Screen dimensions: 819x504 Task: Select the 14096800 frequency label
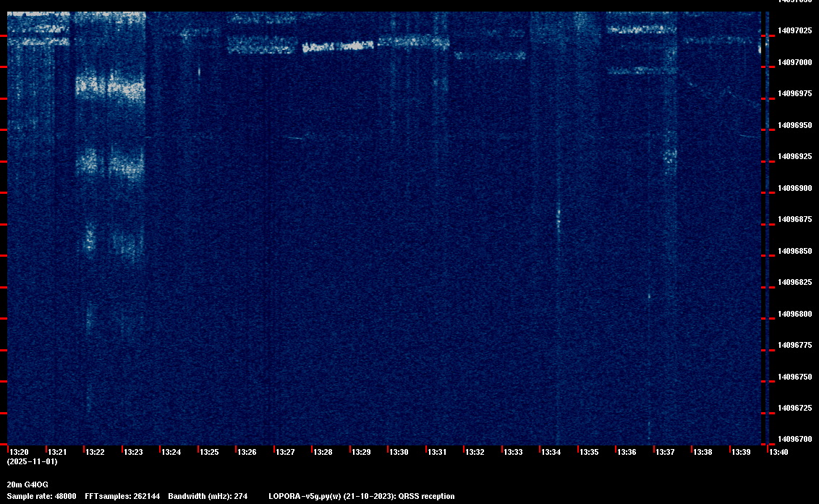[795, 314]
